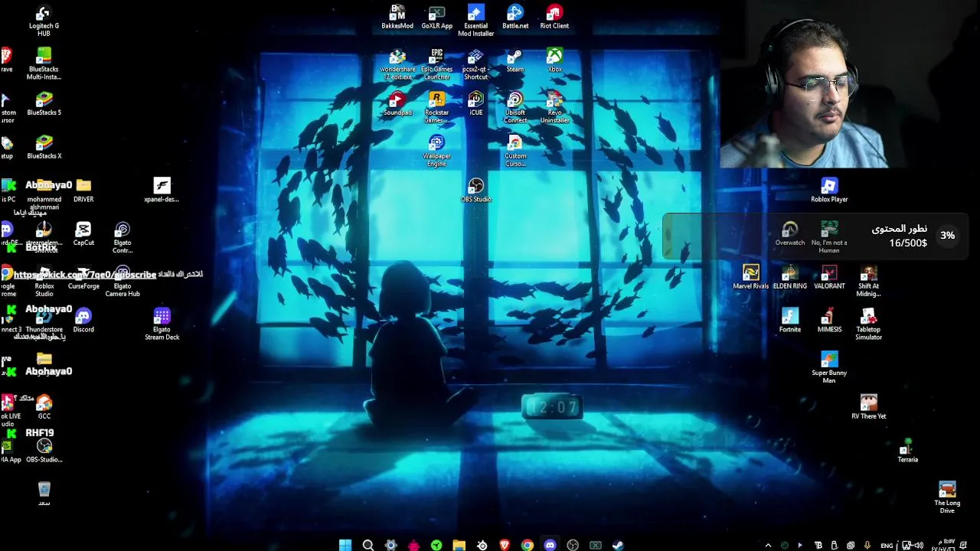Open volume control in system tray
Viewport: 980px width, 551px height.
[918, 546]
